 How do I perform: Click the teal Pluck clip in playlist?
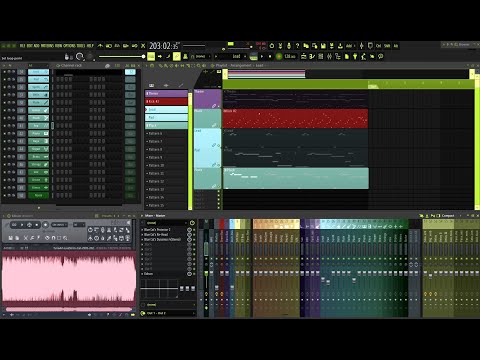(x=296, y=178)
